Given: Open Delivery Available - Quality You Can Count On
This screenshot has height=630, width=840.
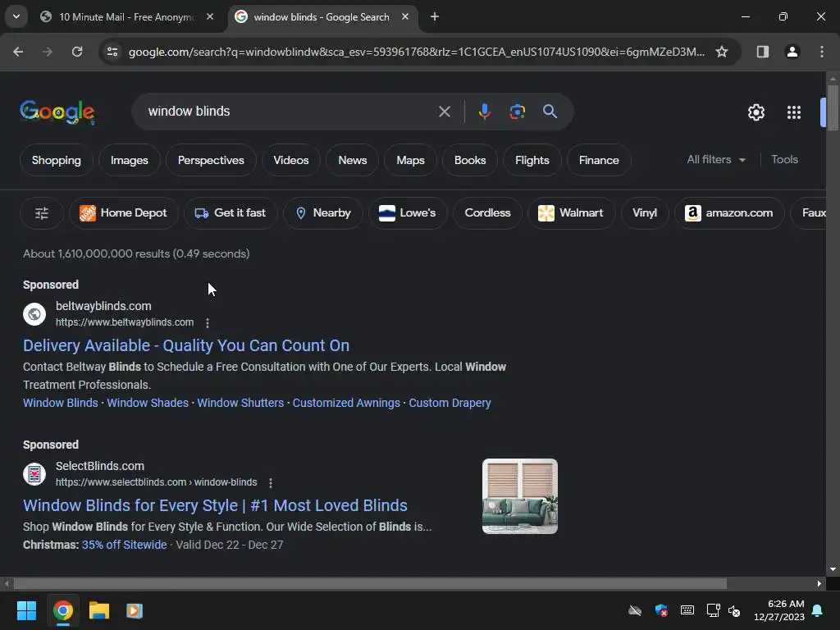Looking at the screenshot, I should tap(186, 345).
